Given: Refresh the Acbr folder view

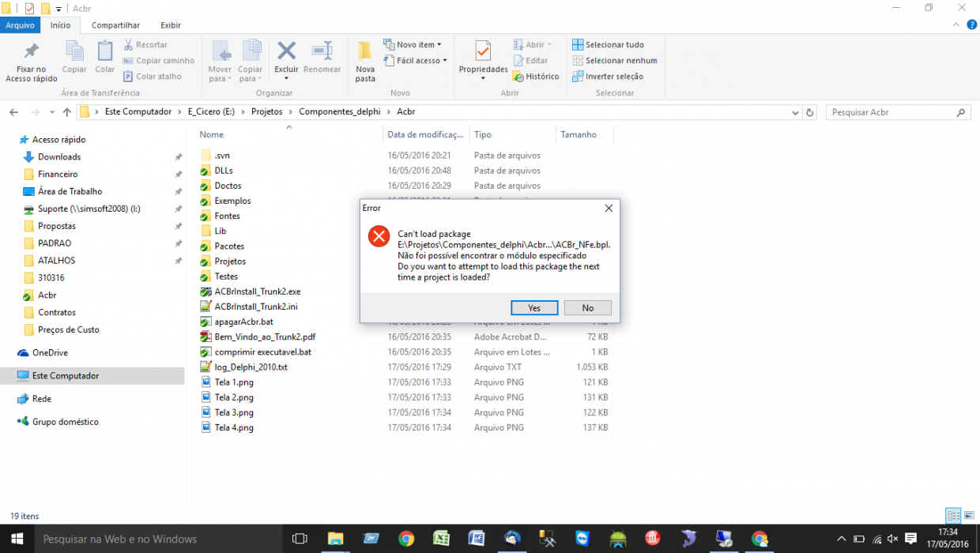Looking at the screenshot, I should [810, 112].
